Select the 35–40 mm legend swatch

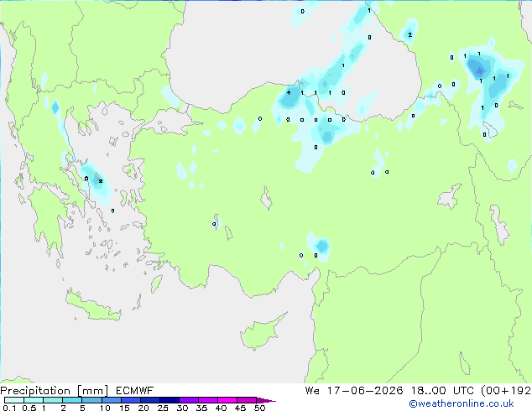coord(207,400)
